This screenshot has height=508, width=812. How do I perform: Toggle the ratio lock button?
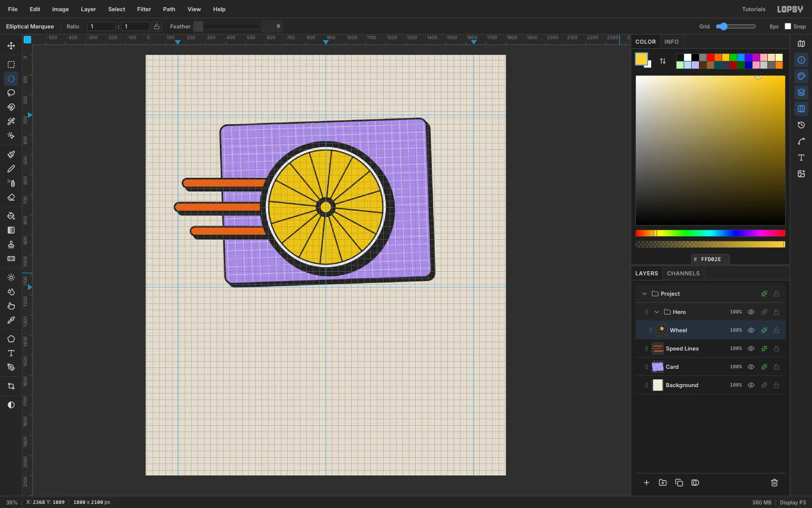pos(157,26)
